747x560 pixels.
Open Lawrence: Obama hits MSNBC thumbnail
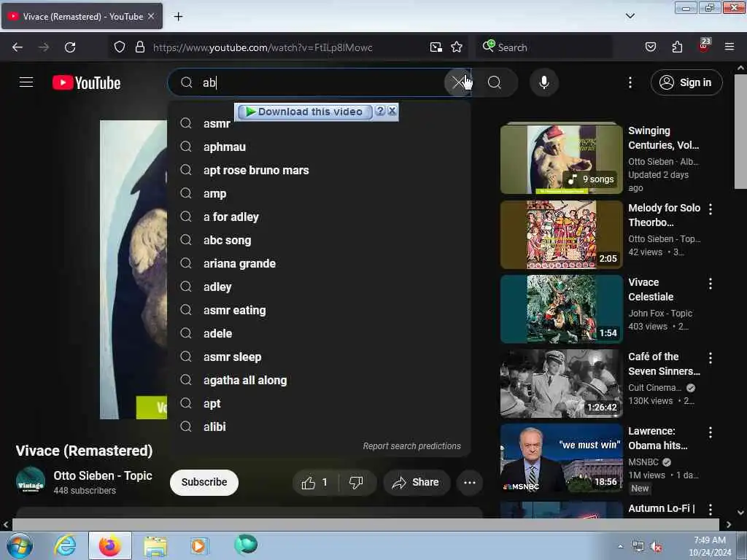click(561, 458)
